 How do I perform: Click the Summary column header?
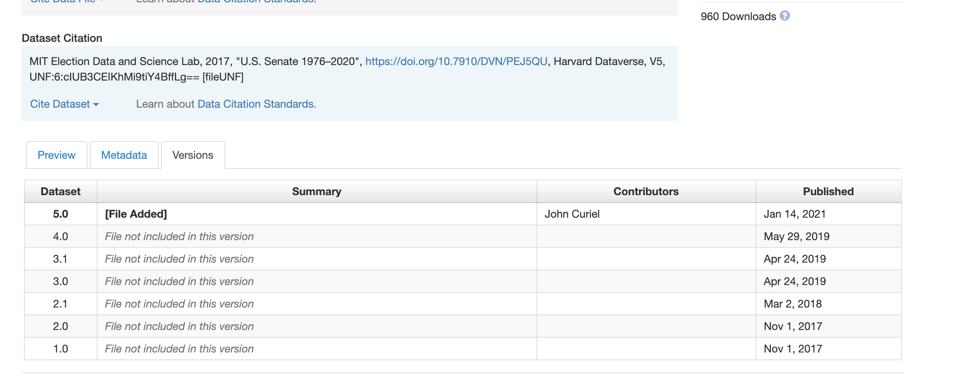pos(317,192)
